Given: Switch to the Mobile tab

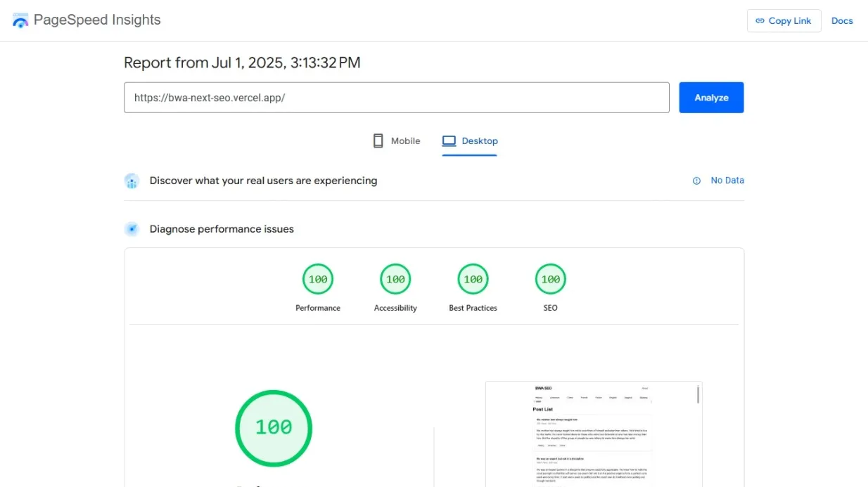Looking at the screenshot, I should (396, 141).
